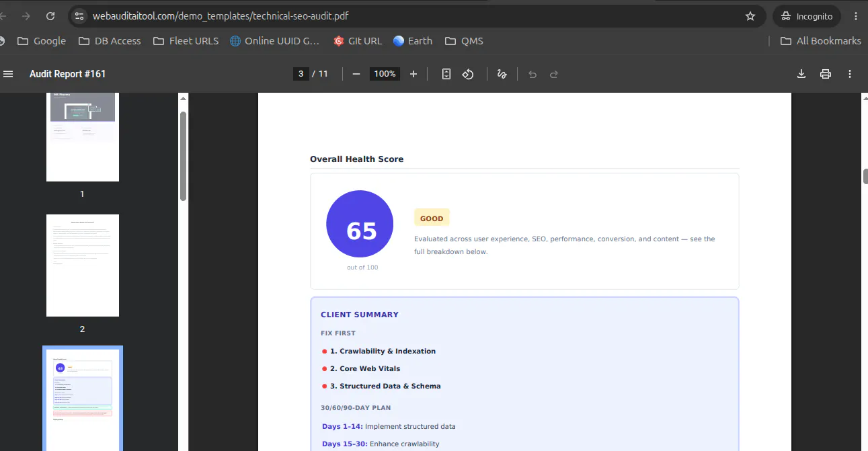
Task: Select the draw annotation tool
Action: (502, 74)
